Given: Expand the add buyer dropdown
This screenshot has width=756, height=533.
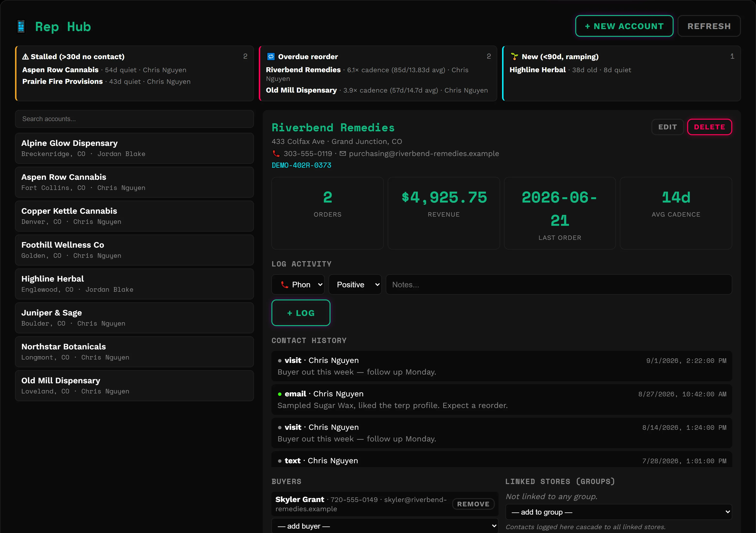Looking at the screenshot, I should click(385, 526).
